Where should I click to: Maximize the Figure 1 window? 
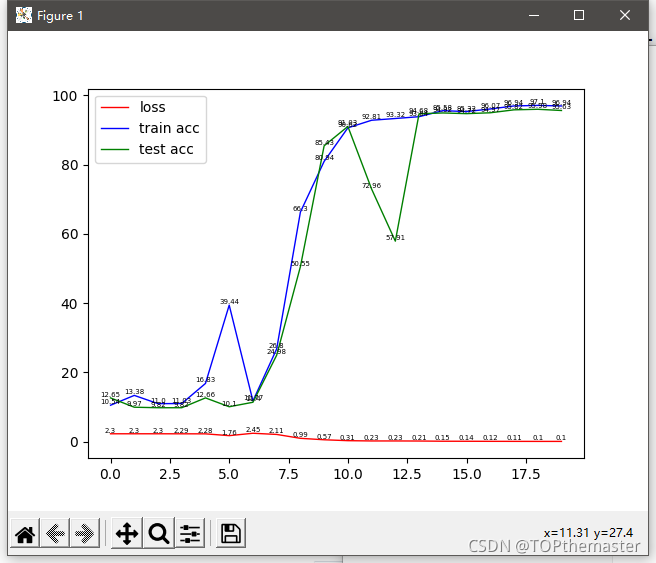pyautogui.click(x=579, y=15)
